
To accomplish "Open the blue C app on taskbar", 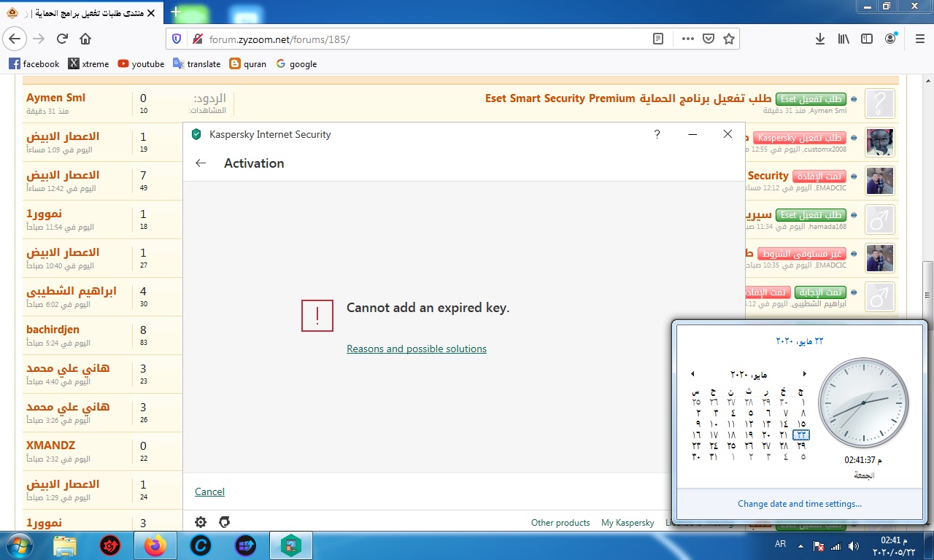I will pos(200,545).
